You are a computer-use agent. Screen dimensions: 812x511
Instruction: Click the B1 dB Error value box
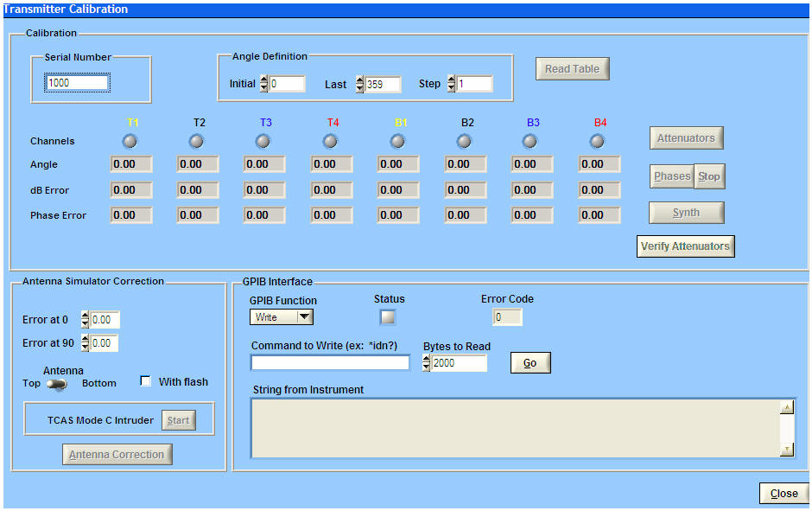click(x=398, y=190)
